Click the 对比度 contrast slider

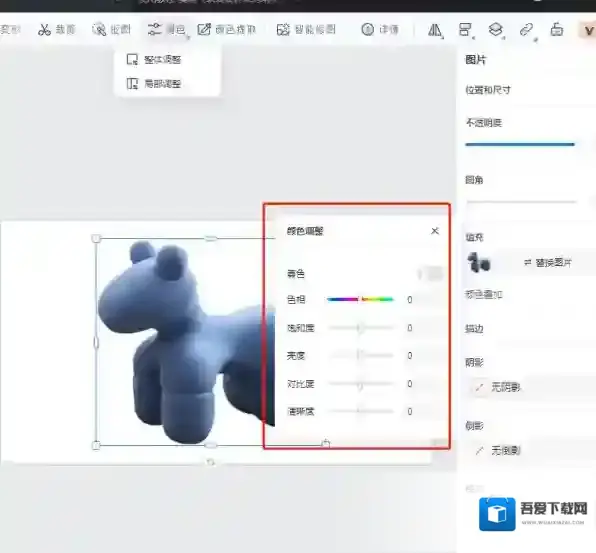coord(360,384)
